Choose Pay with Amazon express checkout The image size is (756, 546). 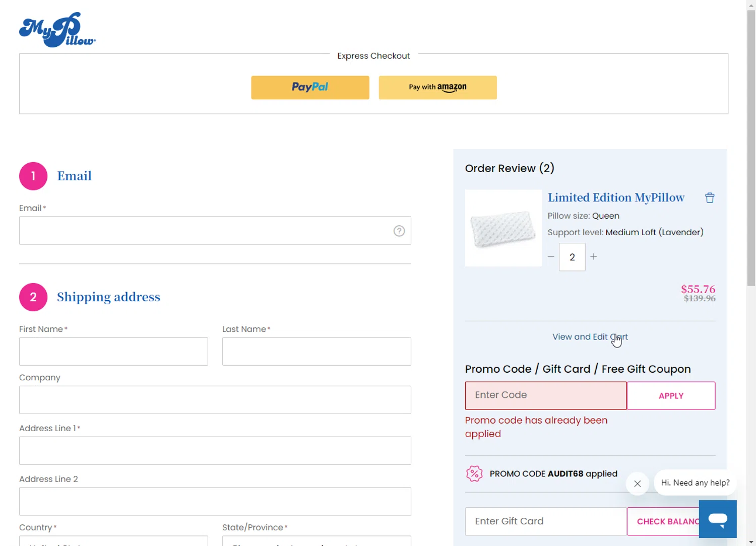(437, 87)
